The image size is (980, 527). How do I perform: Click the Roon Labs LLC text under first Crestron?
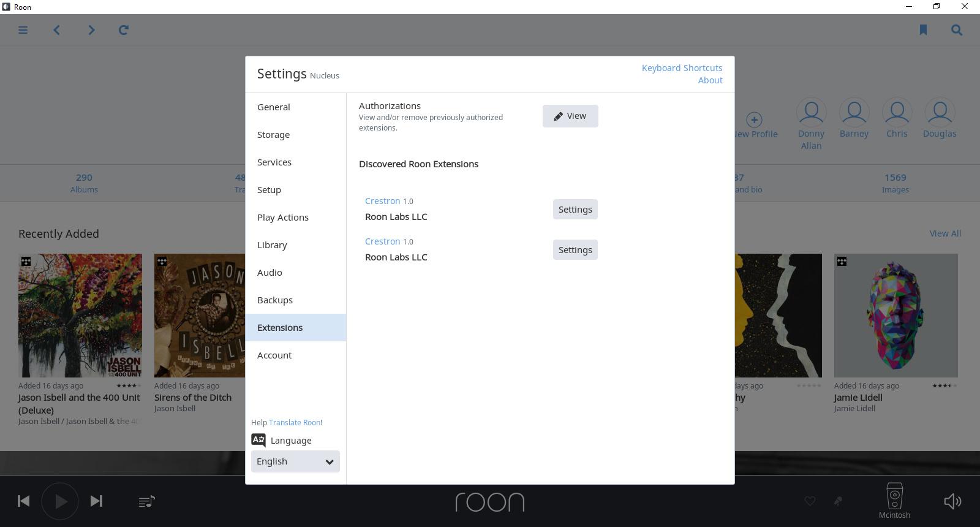(x=396, y=217)
